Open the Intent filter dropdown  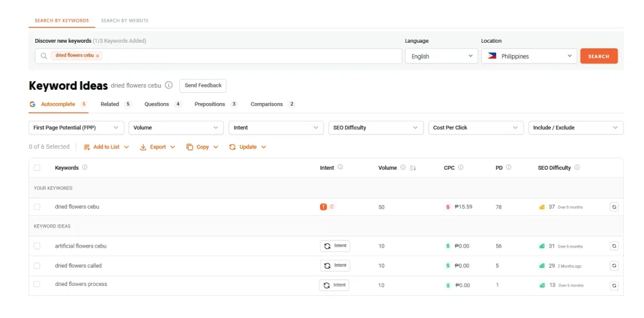pos(276,128)
